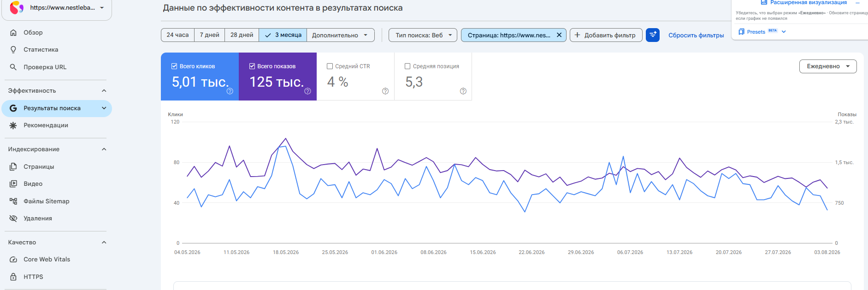The image size is (868, 290).
Task: Uncheck the total clicks checkbox
Action: (174, 66)
